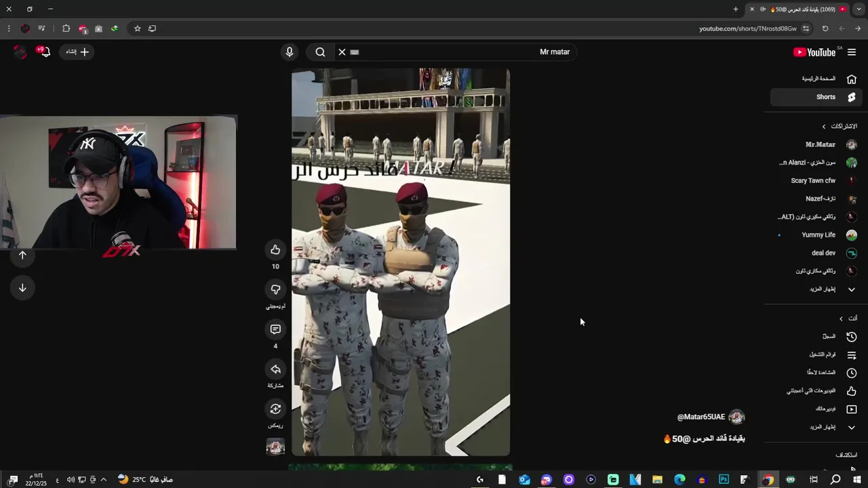Click the Shorts video player
Screen dimensions: 868x488
point(401,262)
